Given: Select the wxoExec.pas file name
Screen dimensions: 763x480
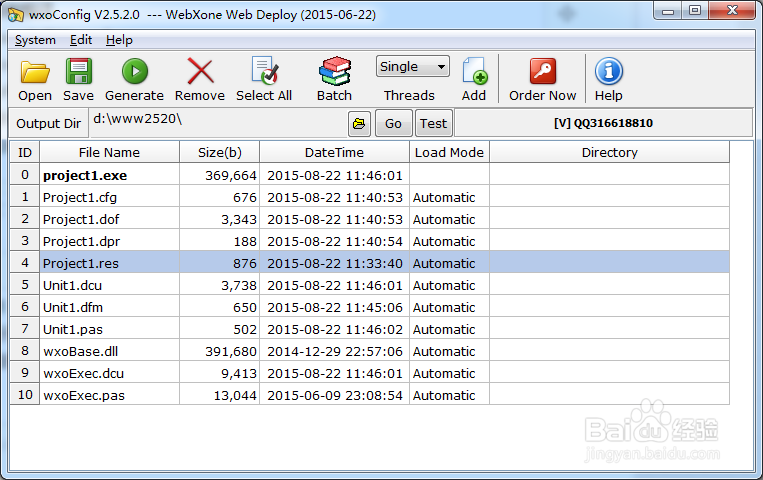Looking at the screenshot, I should pyautogui.click(x=84, y=395).
